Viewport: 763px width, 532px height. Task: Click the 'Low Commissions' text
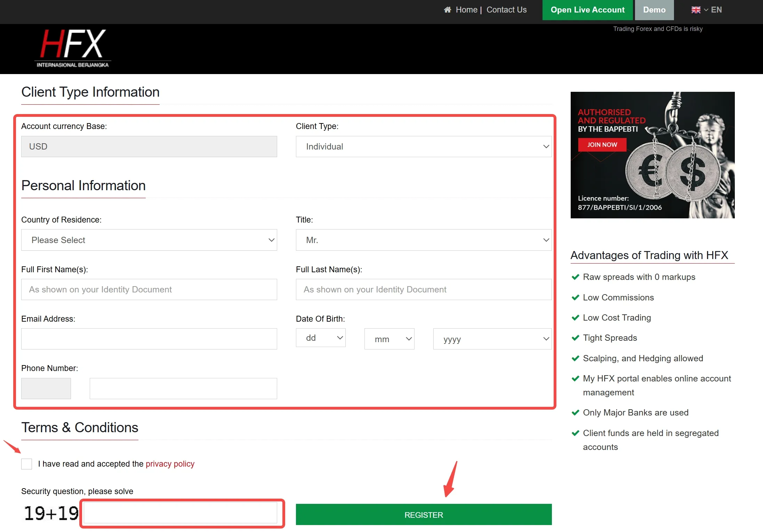coord(618,297)
